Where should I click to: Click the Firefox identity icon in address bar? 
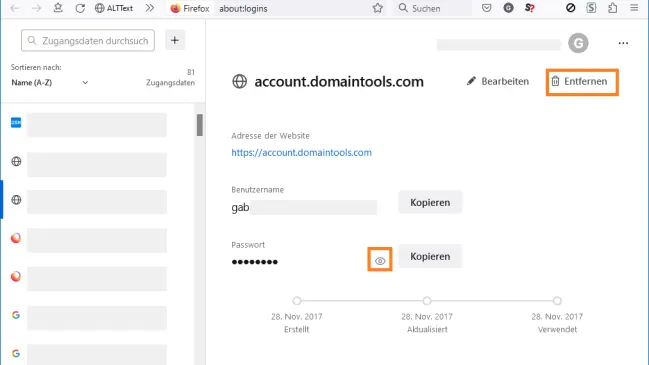(x=190, y=8)
